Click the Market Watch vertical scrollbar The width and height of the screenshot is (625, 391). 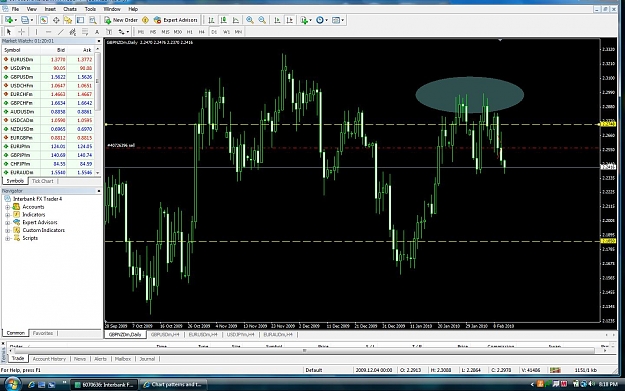98,111
